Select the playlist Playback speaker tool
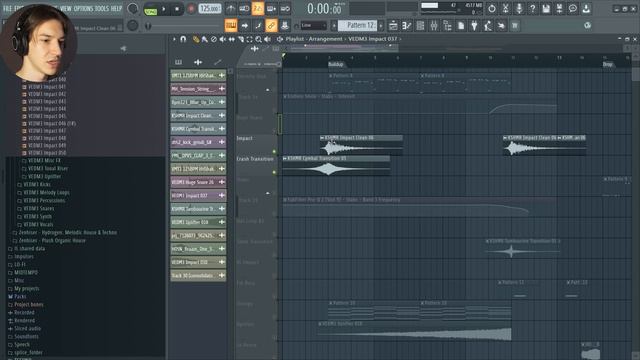The width and height of the screenshot is (640, 360). coord(267,39)
